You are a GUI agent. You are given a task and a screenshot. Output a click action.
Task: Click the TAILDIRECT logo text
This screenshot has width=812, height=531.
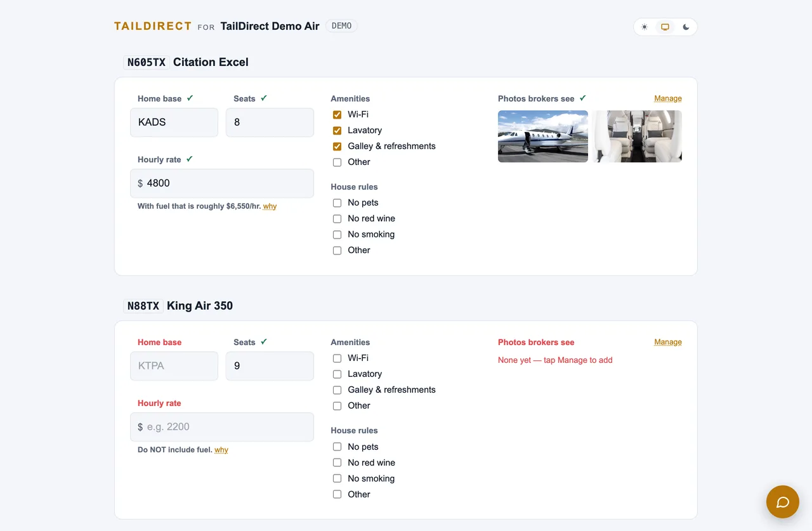[153, 26]
